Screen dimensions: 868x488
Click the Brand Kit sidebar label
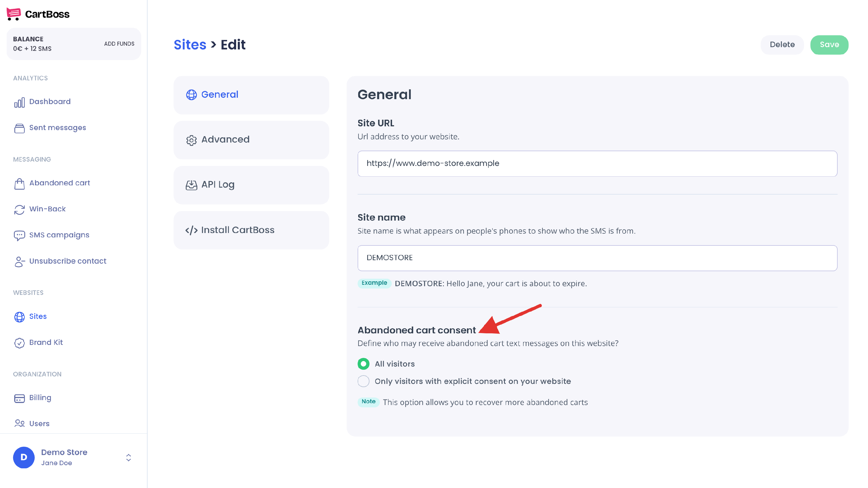tap(46, 343)
